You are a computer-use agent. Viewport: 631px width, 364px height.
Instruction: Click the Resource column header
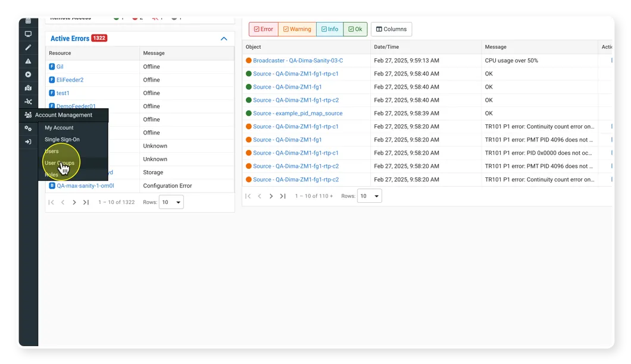click(x=60, y=53)
